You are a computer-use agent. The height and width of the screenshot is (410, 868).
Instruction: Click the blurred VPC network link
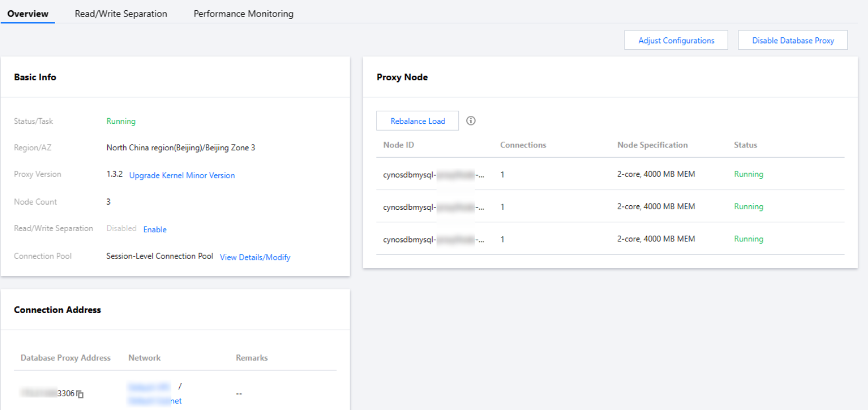tap(150, 387)
